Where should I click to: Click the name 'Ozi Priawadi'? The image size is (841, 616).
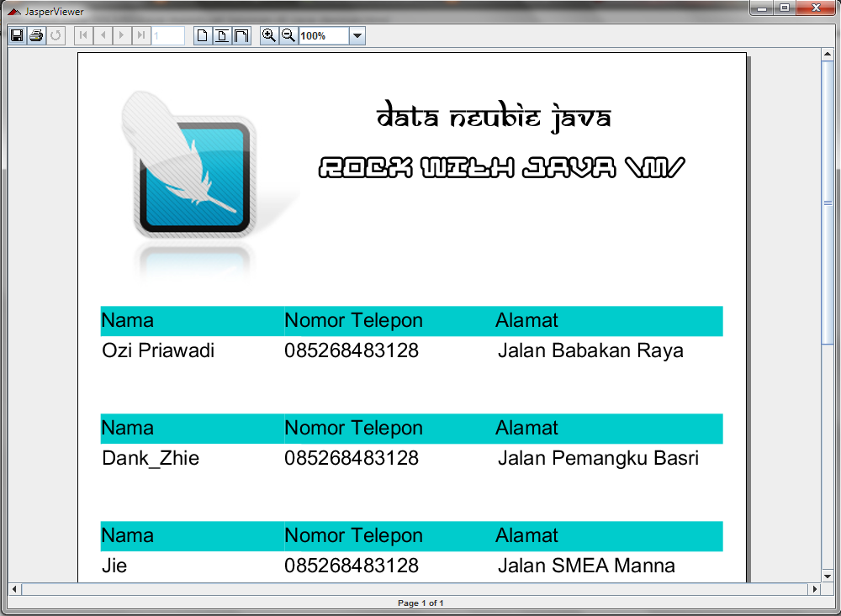tap(158, 350)
